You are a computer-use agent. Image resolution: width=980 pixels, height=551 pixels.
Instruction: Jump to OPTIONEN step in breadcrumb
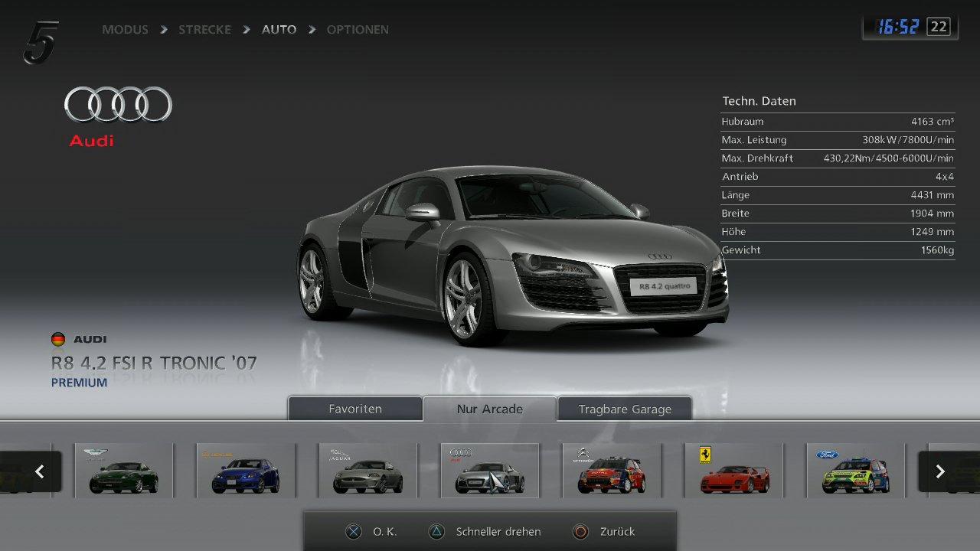[x=358, y=30]
